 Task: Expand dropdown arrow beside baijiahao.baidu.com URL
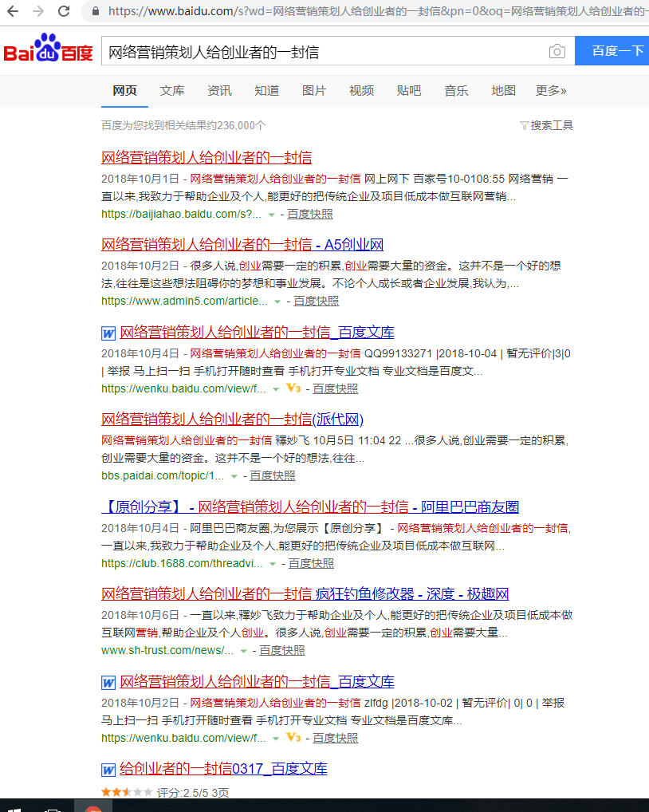pos(272,215)
